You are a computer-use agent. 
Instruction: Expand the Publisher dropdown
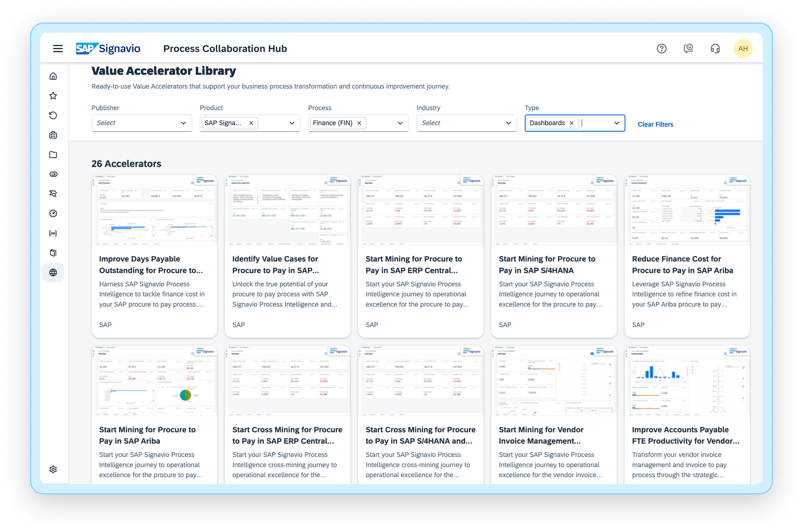[183, 123]
